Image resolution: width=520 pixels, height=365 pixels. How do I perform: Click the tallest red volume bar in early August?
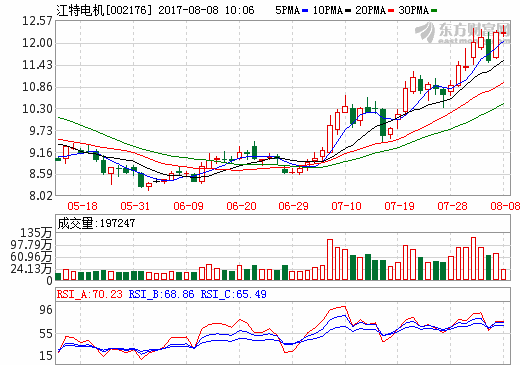(473, 258)
